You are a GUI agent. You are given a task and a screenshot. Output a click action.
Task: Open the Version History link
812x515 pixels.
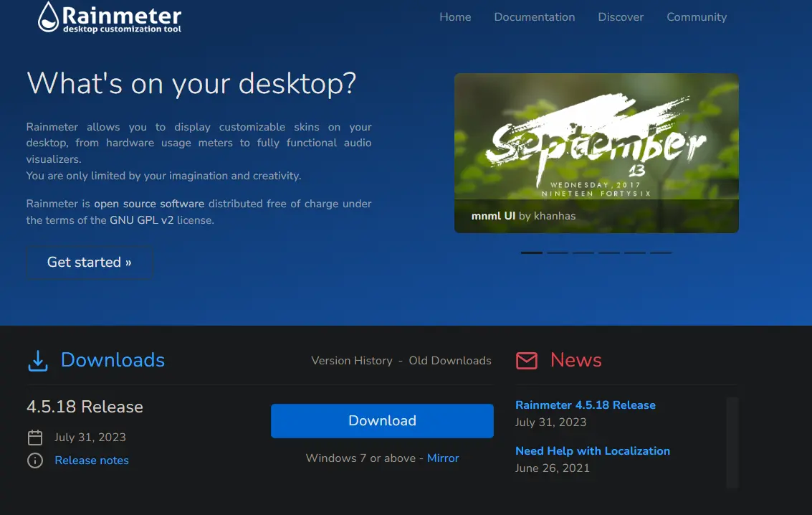[352, 361]
